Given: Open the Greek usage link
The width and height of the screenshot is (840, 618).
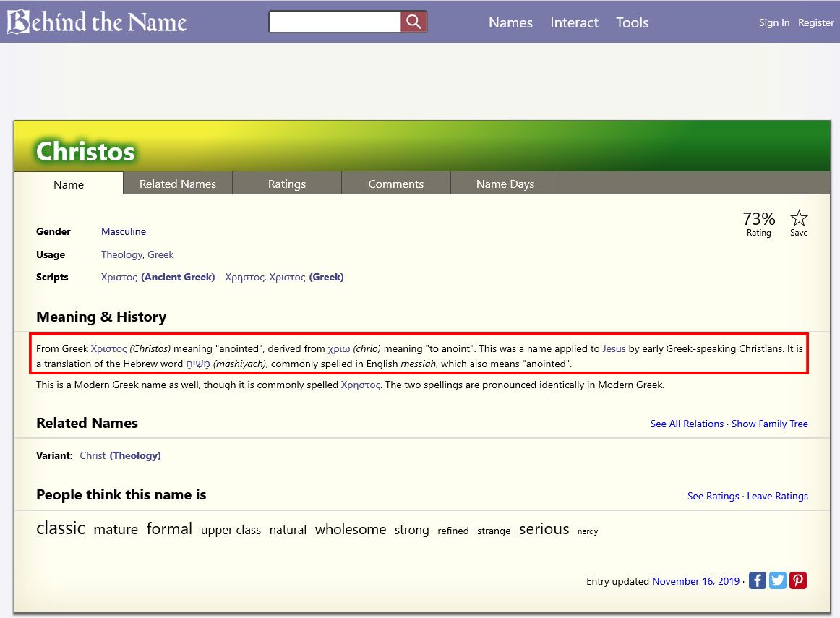Looking at the screenshot, I should 160,254.
